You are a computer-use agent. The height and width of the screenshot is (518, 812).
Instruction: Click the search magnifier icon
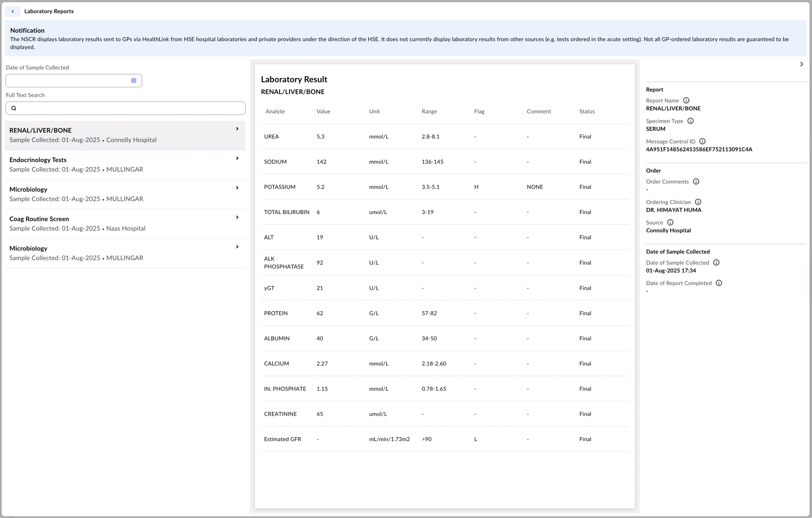15,108
